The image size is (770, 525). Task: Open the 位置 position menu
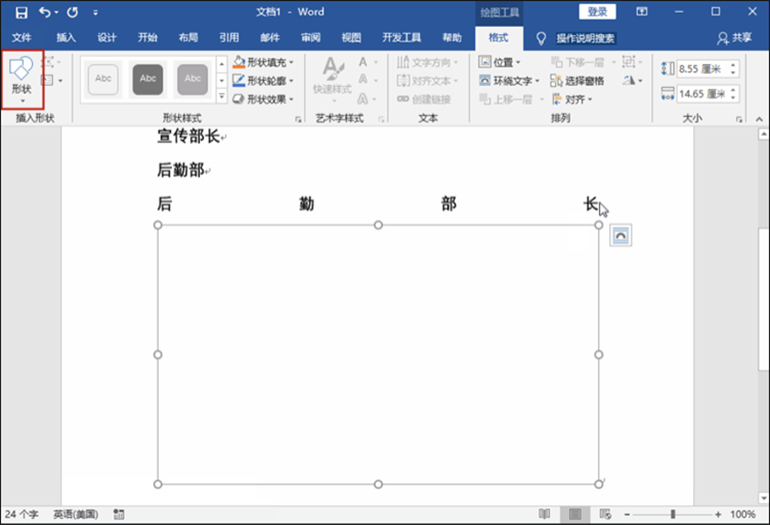[499, 62]
